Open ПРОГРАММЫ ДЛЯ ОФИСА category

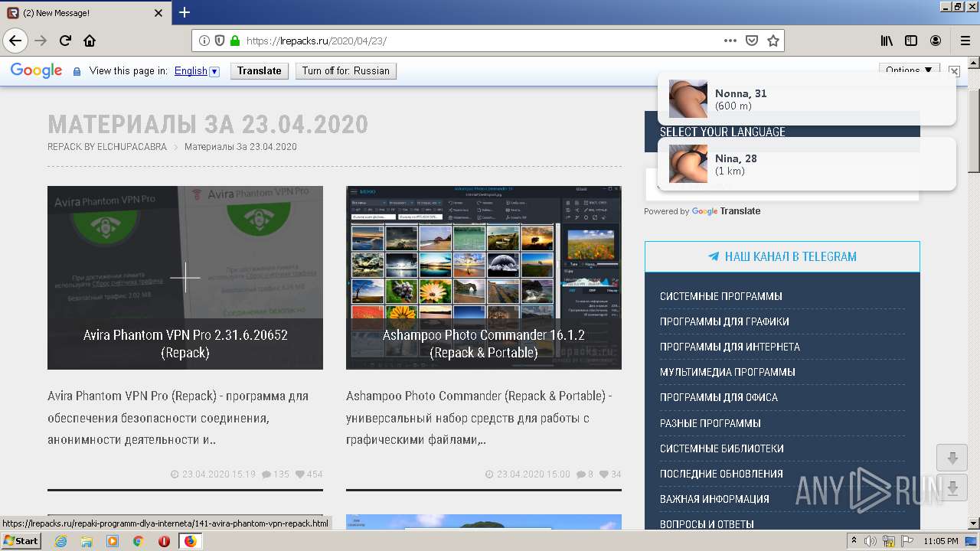click(719, 397)
